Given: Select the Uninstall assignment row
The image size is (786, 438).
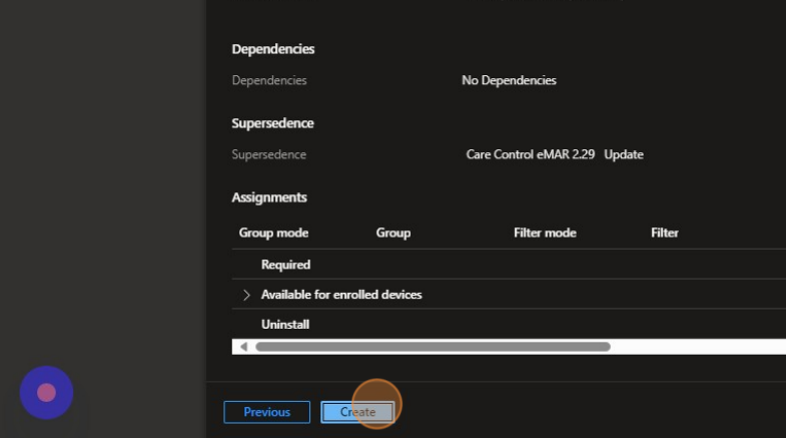Looking at the screenshot, I should click(285, 325).
